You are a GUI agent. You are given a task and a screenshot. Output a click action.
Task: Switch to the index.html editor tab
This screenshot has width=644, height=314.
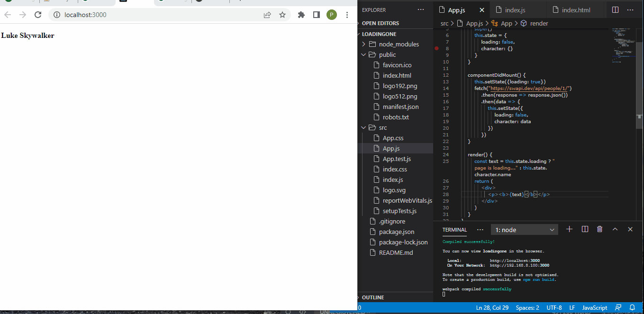click(575, 9)
